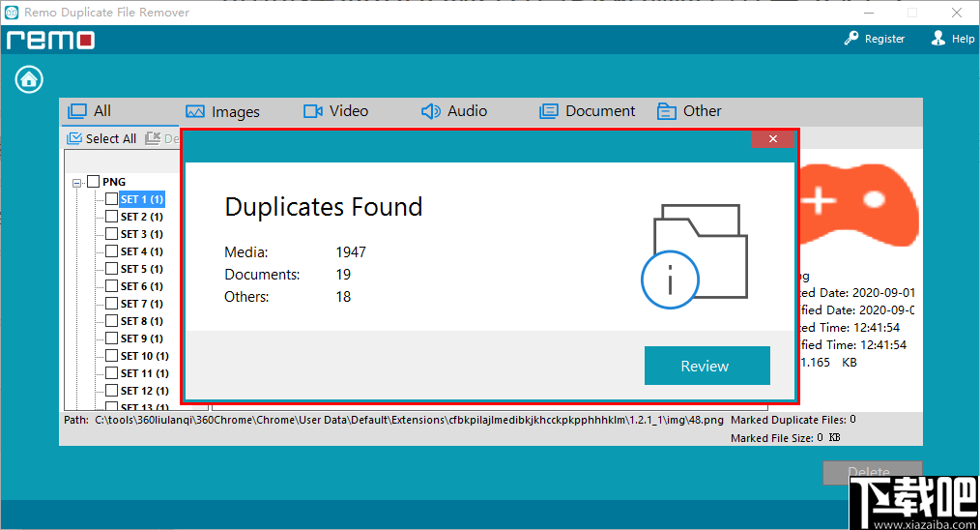Click the Delete button
This screenshot has width=980, height=530.
coord(872,472)
